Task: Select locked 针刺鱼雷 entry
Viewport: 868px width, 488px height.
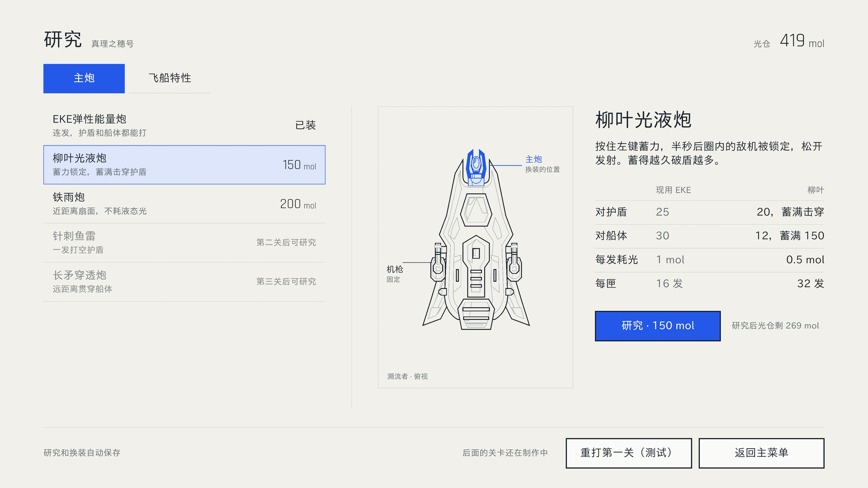Action: (x=184, y=243)
